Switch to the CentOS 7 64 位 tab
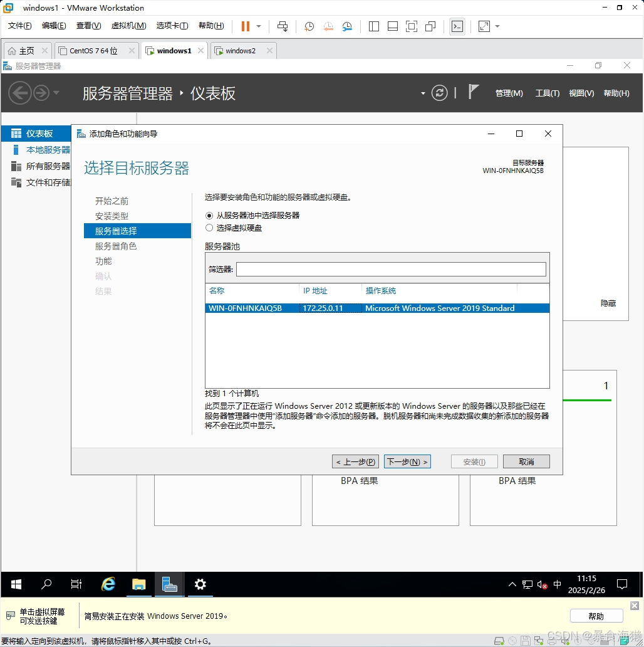 pos(93,51)
